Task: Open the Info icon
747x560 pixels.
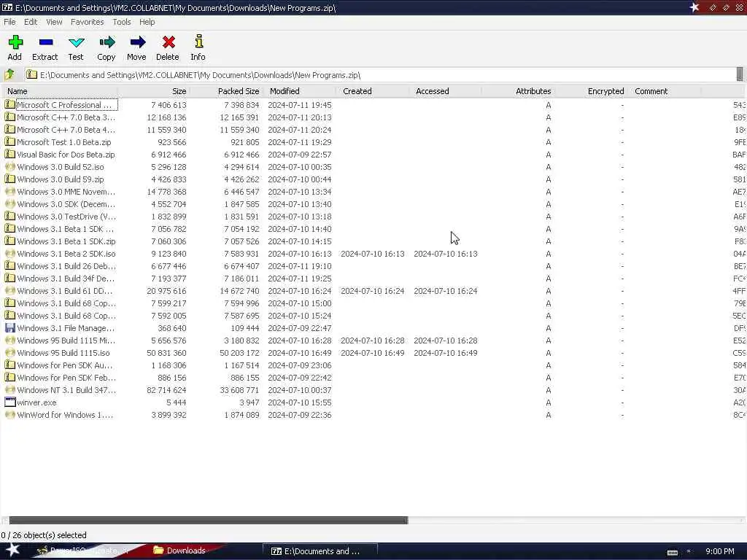Action: (198, 42)
